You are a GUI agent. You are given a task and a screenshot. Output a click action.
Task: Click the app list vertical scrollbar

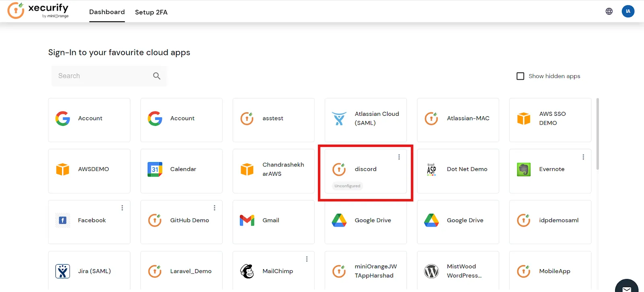tap(598, 134)
